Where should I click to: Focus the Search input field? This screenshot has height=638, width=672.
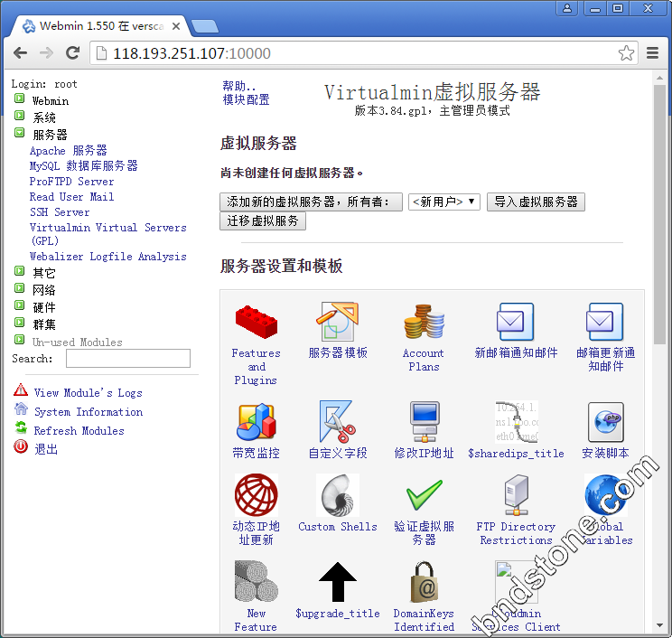click(x=128, y=359)
